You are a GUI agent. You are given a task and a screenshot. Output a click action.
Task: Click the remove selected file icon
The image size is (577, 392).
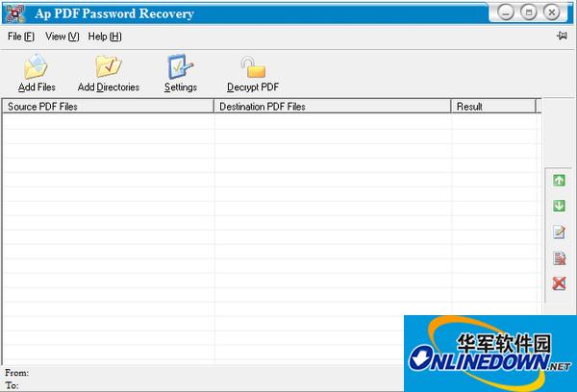coord(559,257)
